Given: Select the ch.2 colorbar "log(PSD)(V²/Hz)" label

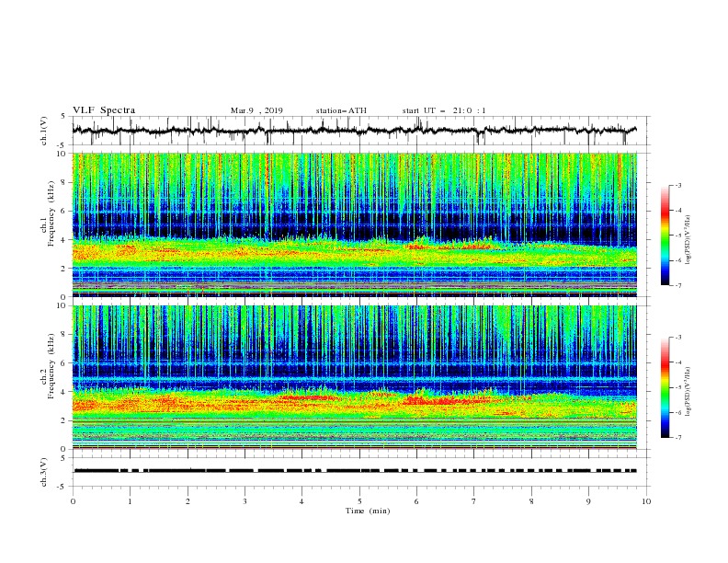Looking at the screenshot, I should tap(688, 392).
